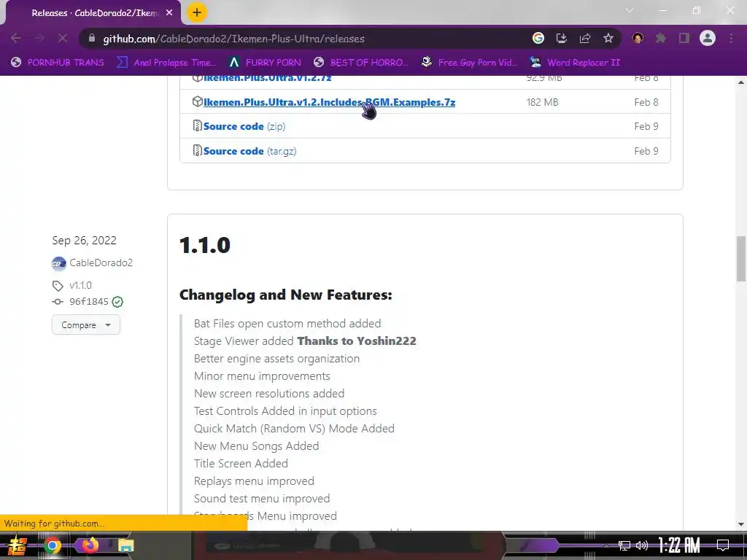Open Chrome from the taskbar
Image resolution: width=747 pixels, height=560 pixels.
(x=53, y=545)
